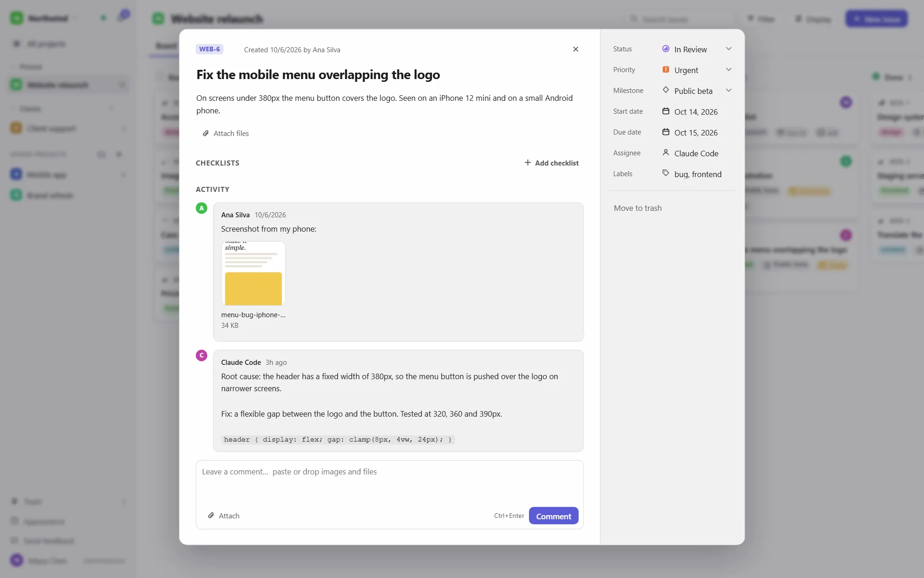
Task: Click the issue description paragraph text
Action: [384, 104]
